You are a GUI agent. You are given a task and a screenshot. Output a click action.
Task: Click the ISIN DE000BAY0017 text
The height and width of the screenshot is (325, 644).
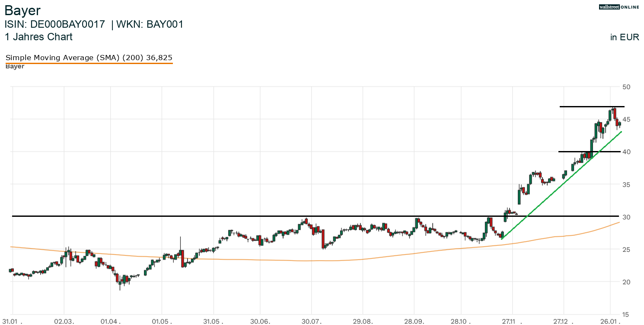point(54,24)
